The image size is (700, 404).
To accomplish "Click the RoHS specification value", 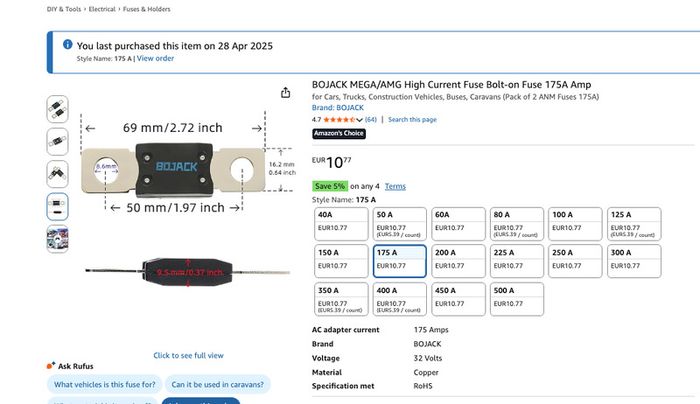I will [x=423, y=386].
